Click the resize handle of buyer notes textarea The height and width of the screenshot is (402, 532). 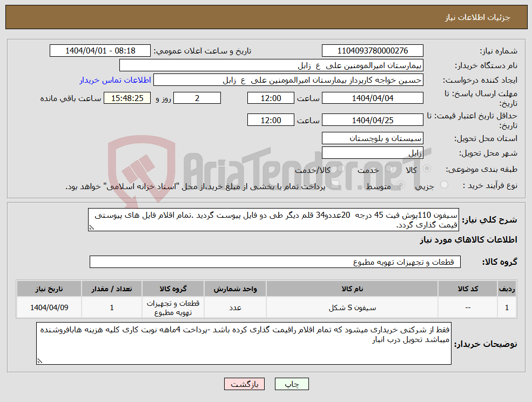[x=39, y=361]
